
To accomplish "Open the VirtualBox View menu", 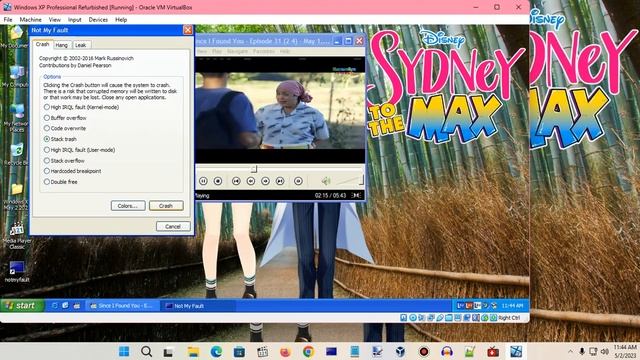I will coord(55,20).
